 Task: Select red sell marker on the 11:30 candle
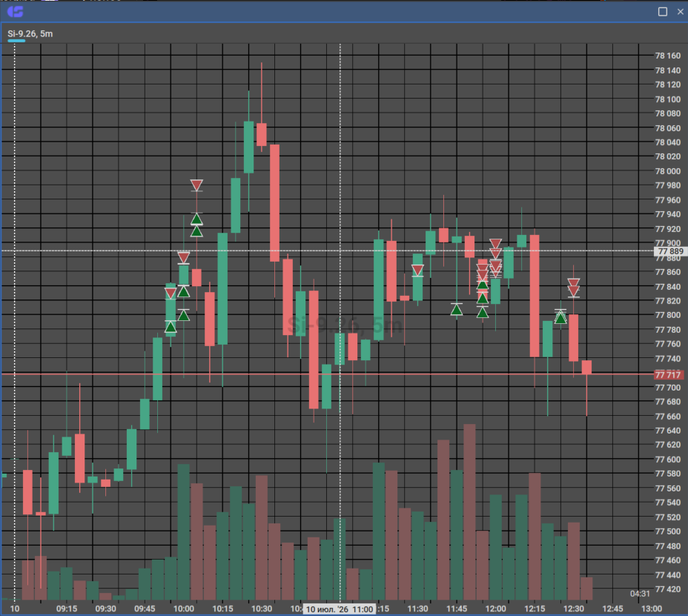pyautogui.click(x=417, y=271)
